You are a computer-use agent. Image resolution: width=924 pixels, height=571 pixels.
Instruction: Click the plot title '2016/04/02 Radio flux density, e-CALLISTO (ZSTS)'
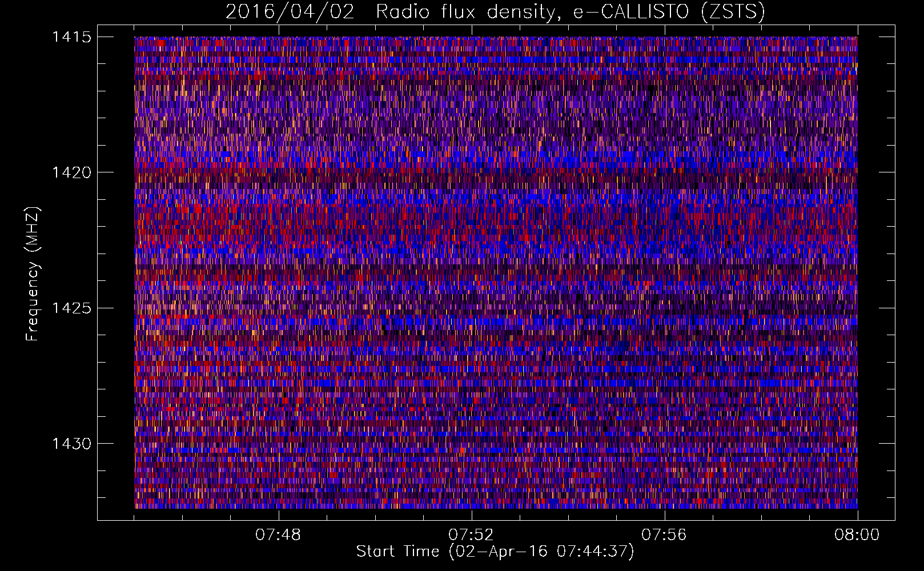495,12
